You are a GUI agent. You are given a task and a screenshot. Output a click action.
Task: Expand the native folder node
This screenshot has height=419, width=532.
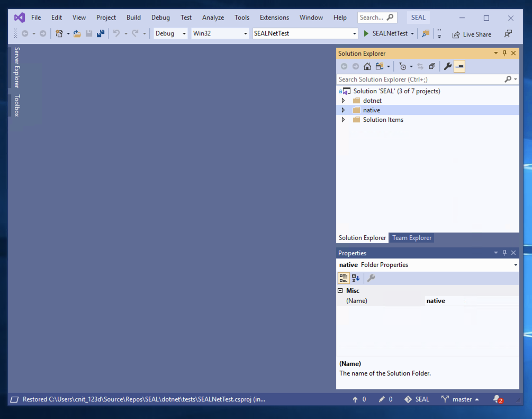(x=343, y=110)
